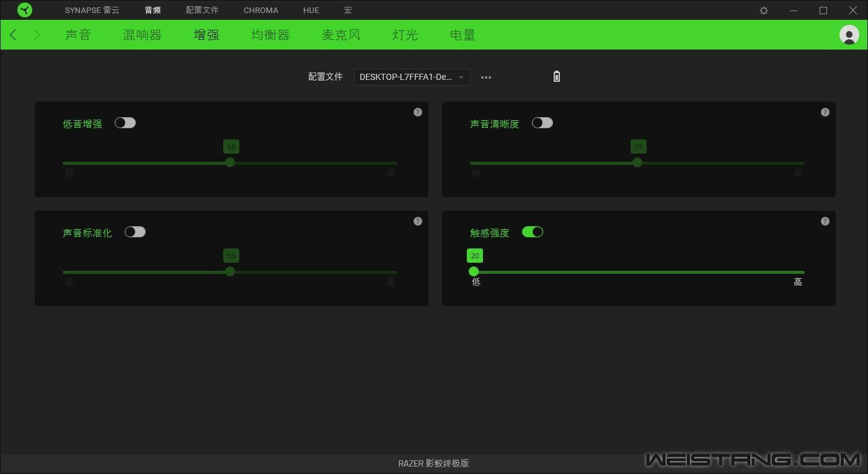Open profile options three-dot menu

[x=486, y=77]
